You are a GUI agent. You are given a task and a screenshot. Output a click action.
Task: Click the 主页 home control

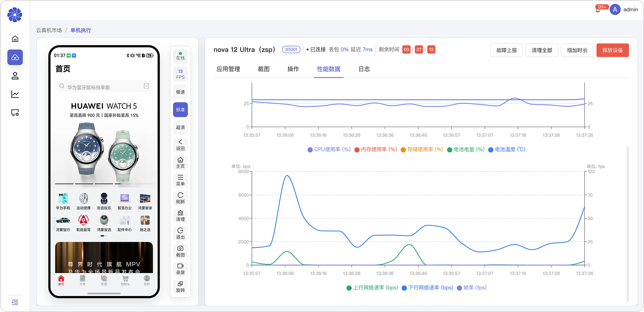coord(180,162)
